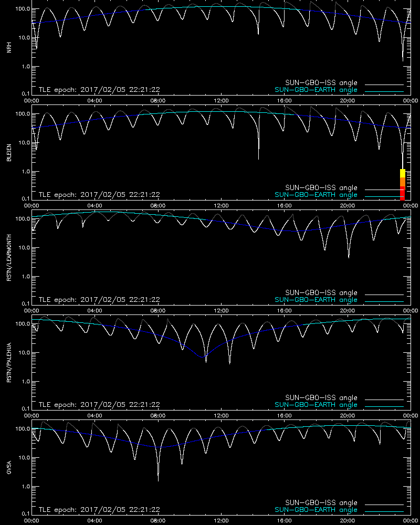Image resolution: width=420 pixels, height=525 pixels.
Task: Click the 100.0 y-axis value in RSTN/LEARMONTH panel
Action: pos(23,218)
